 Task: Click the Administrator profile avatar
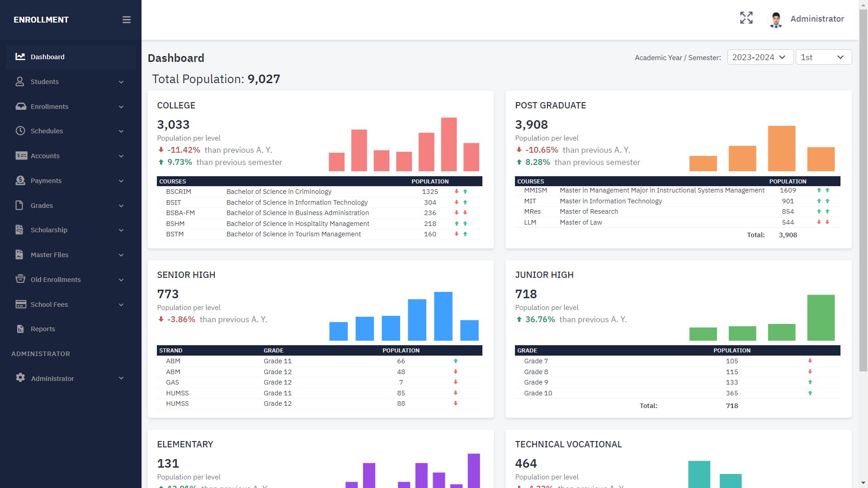tap(776, 19)
